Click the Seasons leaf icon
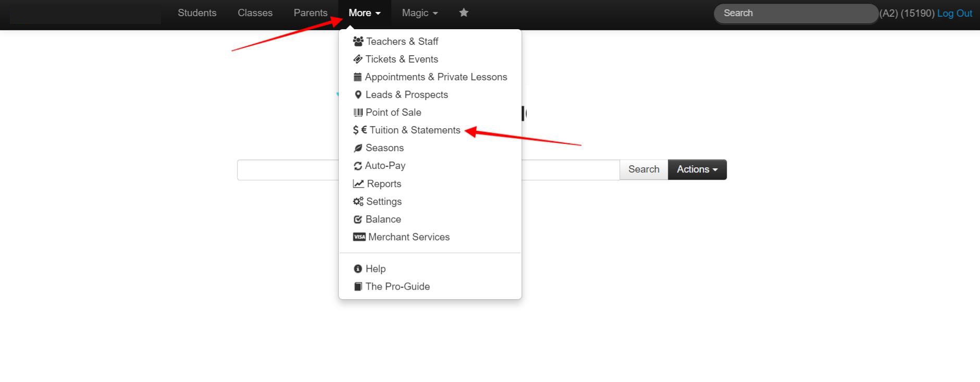The height and width of the screenshot is (382, 980). (x=358, y=148)
